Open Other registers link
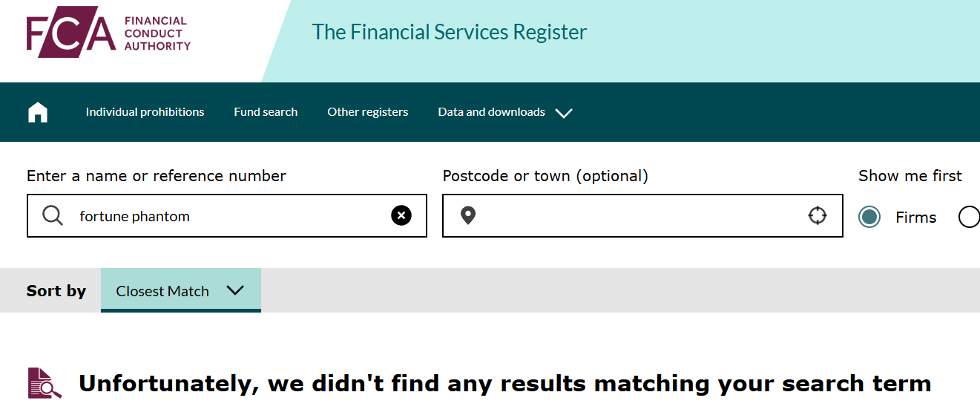 pos(368,112)
